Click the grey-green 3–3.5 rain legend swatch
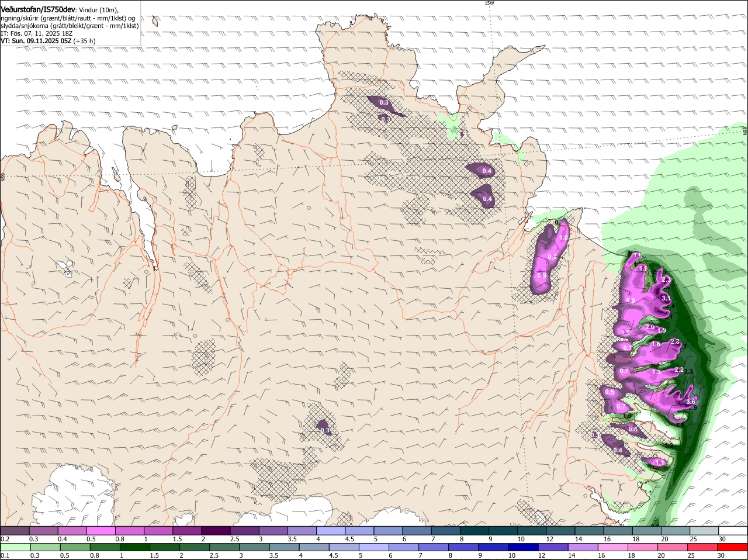This screenshot has width=748, height=560. coord(255,547)
